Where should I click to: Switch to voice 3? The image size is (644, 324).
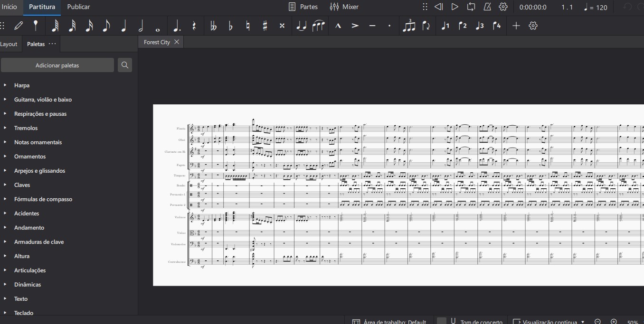coord(480,26)
